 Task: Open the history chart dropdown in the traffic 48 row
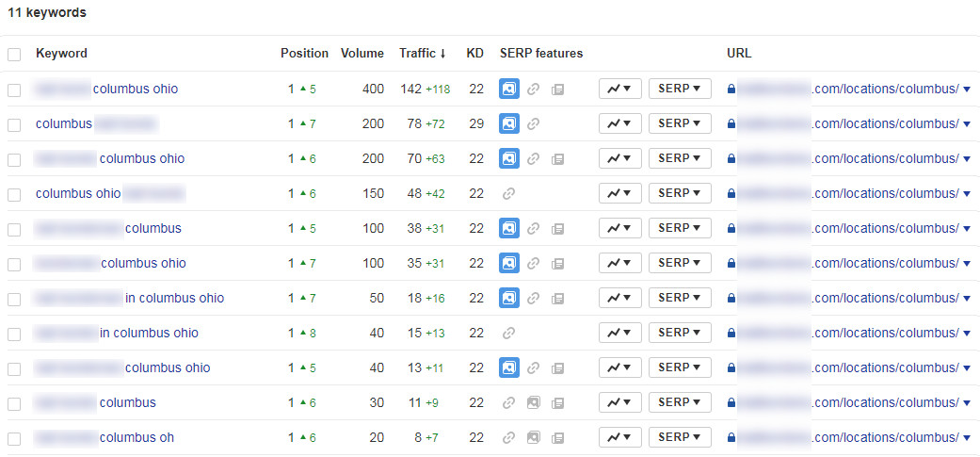pyautogui.click(x=619, y=193)
